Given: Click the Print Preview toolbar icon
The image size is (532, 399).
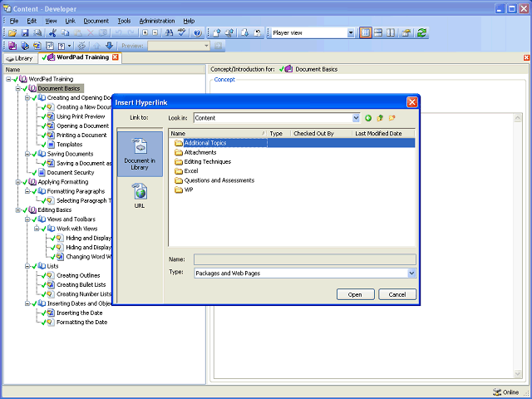Looking at the screenshot, I should (37, 33).
